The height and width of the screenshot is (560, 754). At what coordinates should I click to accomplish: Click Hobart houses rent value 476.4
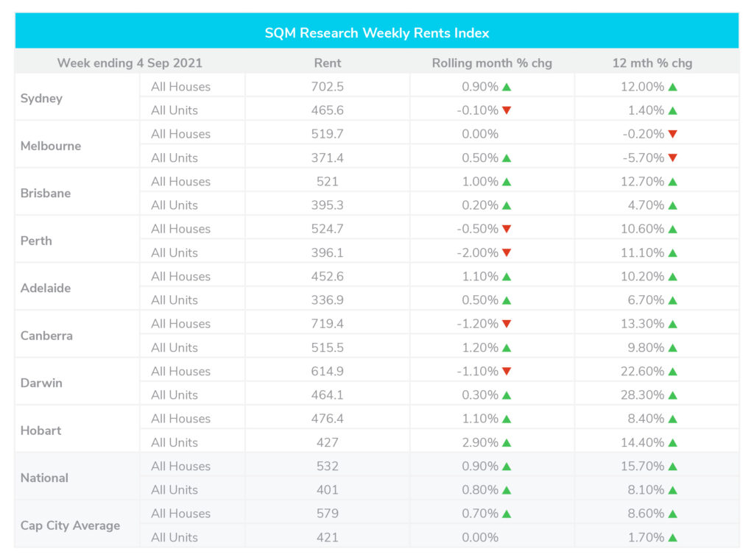point(327,419)
